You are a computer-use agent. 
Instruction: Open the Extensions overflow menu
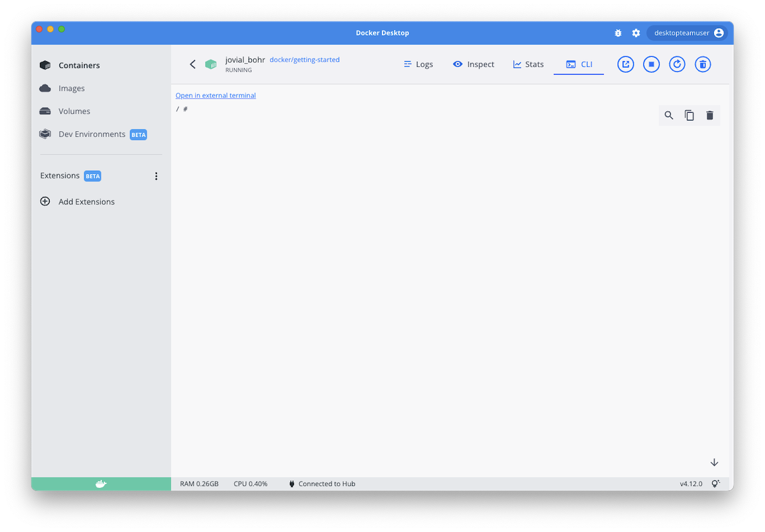(156, 176)
